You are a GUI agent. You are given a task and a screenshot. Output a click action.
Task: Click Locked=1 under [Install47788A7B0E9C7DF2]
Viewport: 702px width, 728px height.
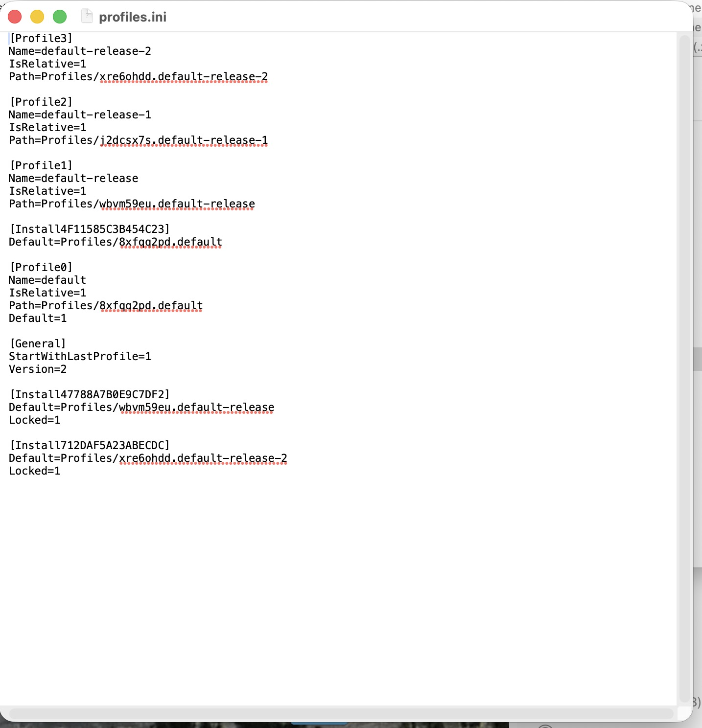click(35, 420)
